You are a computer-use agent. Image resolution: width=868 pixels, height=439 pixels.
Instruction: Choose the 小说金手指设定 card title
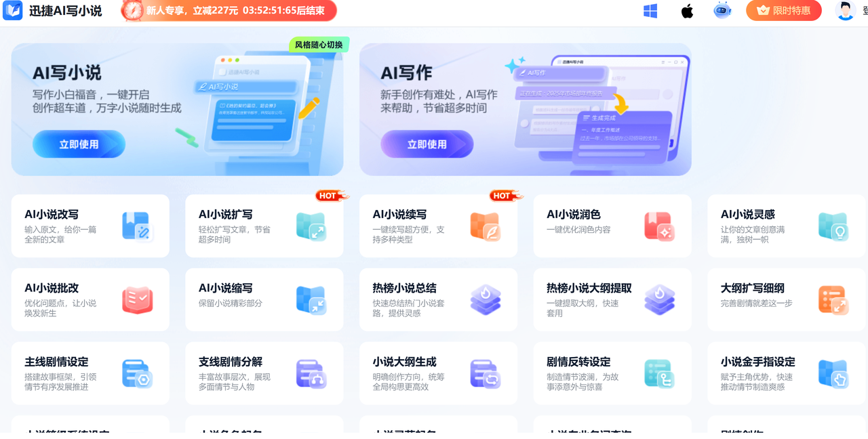point(758,362)
